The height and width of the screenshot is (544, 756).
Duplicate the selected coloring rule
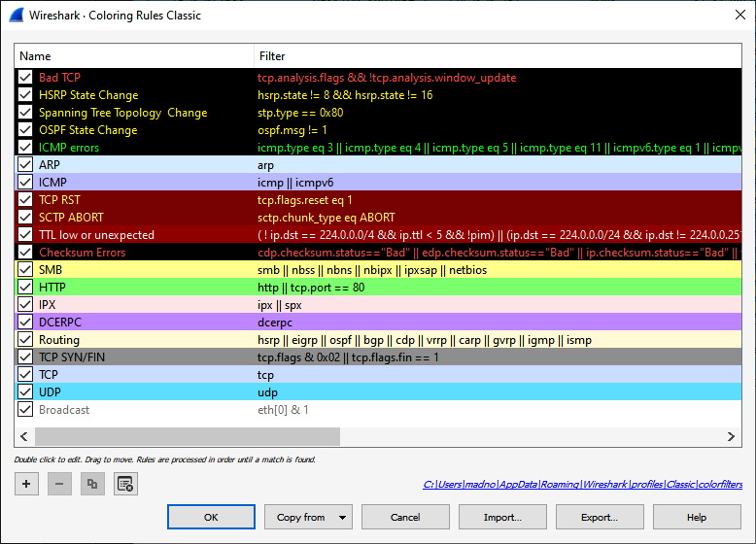[92, 484]
